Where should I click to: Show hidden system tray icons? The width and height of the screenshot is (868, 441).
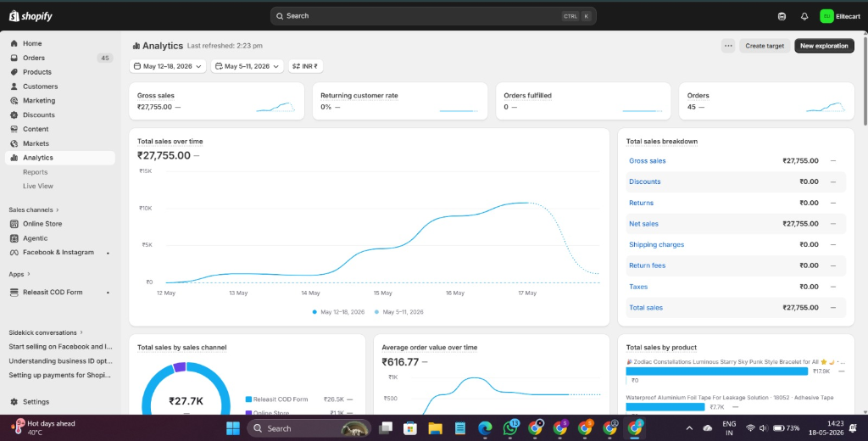click(x=689, y=428)
